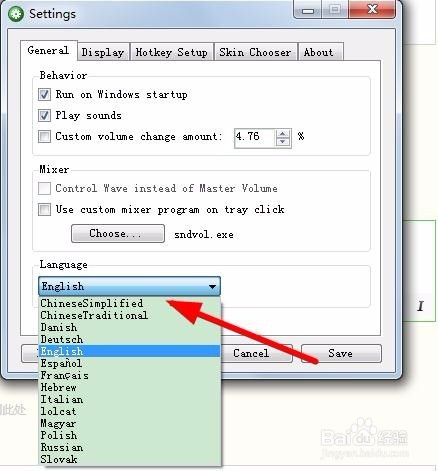
Task: Open the Display tab
Action: coord(103,52)
